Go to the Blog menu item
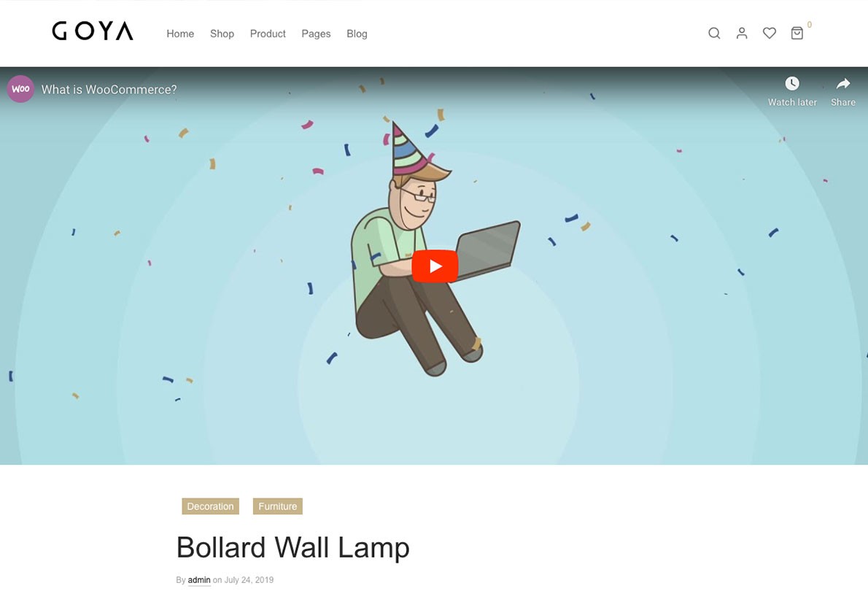 pyautogui.click(x=357, y=34)
